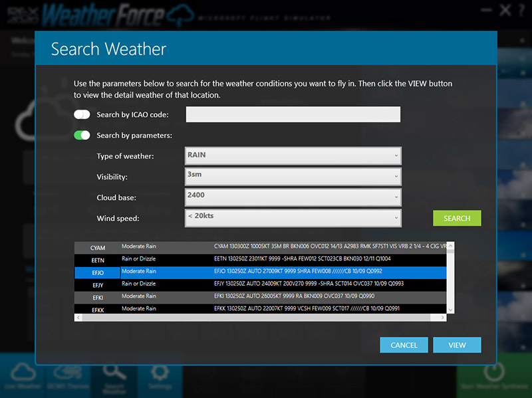The width and height of the screenshot is (532, 398).
Task: Open the Visibility dropdown
Action: (293, 176)
